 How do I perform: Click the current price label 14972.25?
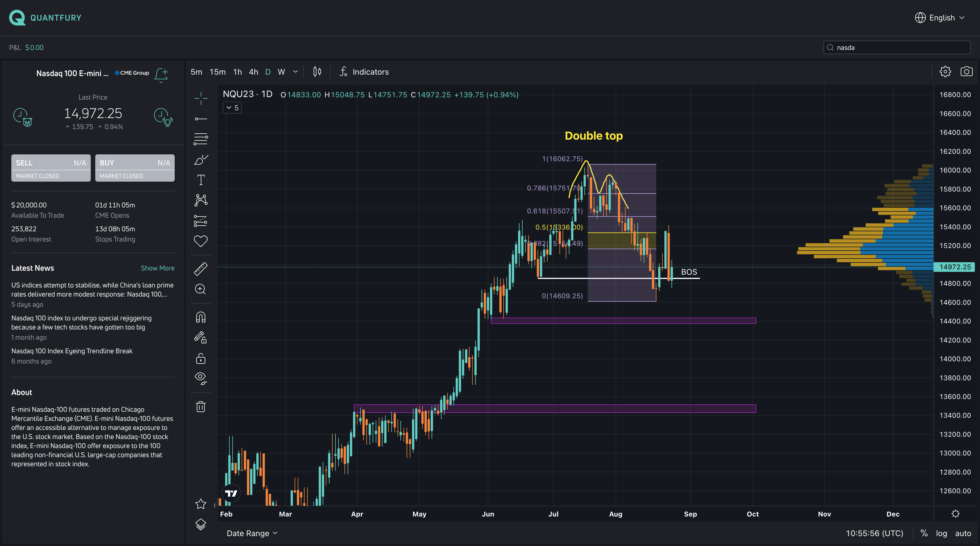pyautogui.click(x=954, y=267)
